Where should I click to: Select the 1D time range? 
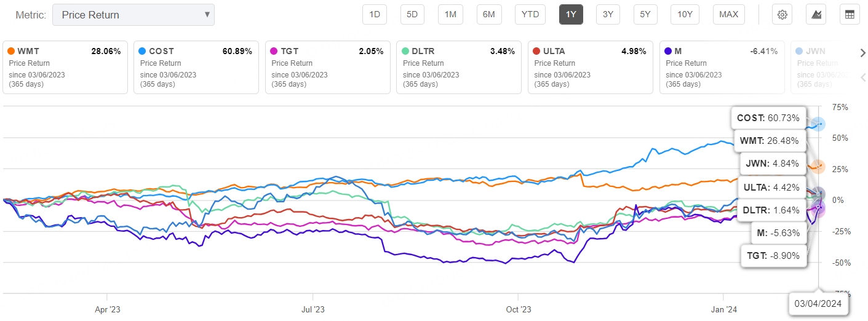pyautogui.click(x=374, y=14)
